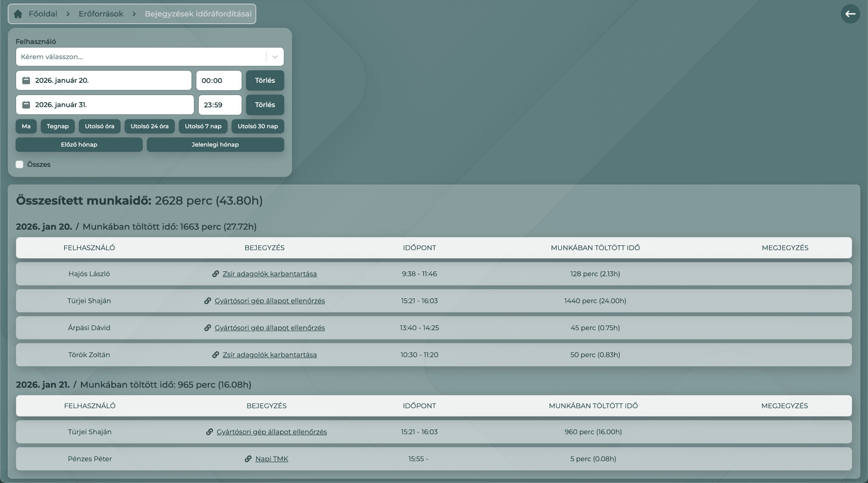Enable the Összes checkbox

(19, 164)
